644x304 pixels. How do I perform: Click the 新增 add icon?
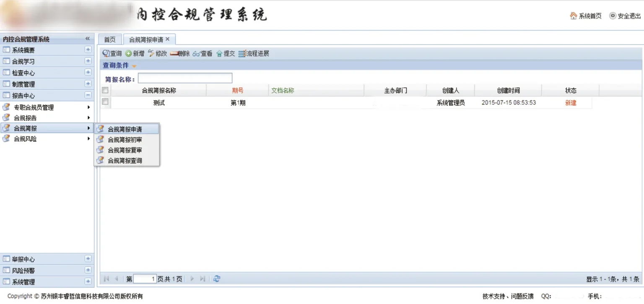[129, 54]
